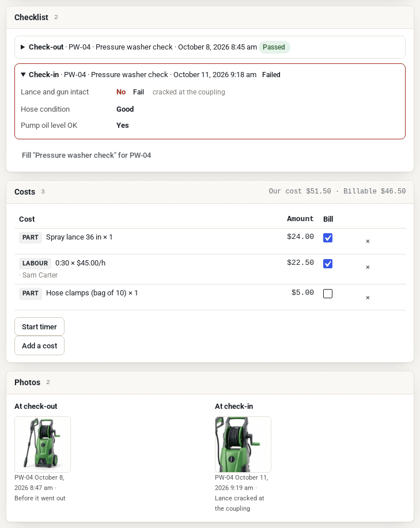Click the Hose condition "Good" value

pyautogui.click(x=125, y=109)
